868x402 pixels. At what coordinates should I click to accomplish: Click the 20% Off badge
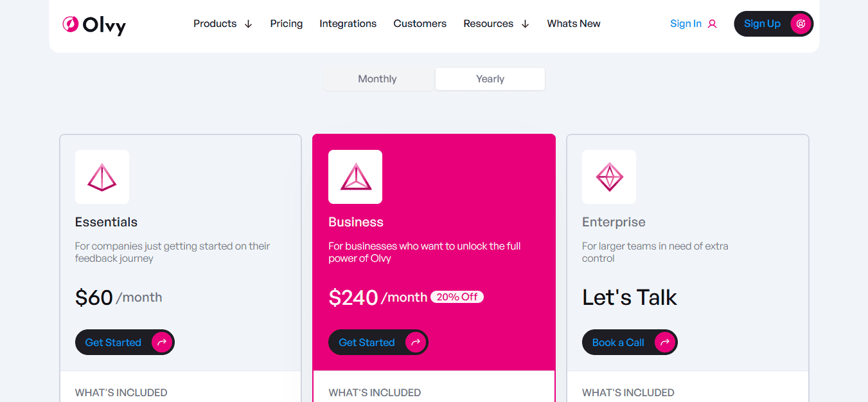click(457, 297)
